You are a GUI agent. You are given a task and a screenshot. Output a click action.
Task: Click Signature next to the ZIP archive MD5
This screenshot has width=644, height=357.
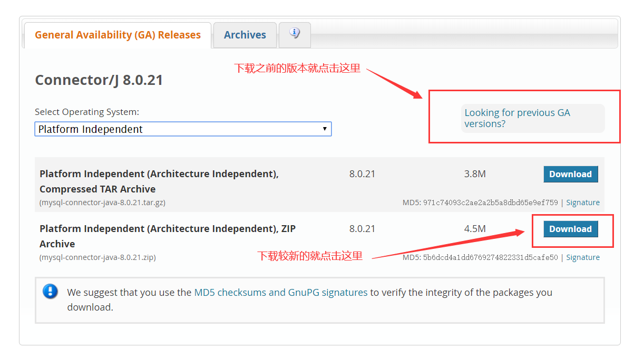click(x=583, y=257)
